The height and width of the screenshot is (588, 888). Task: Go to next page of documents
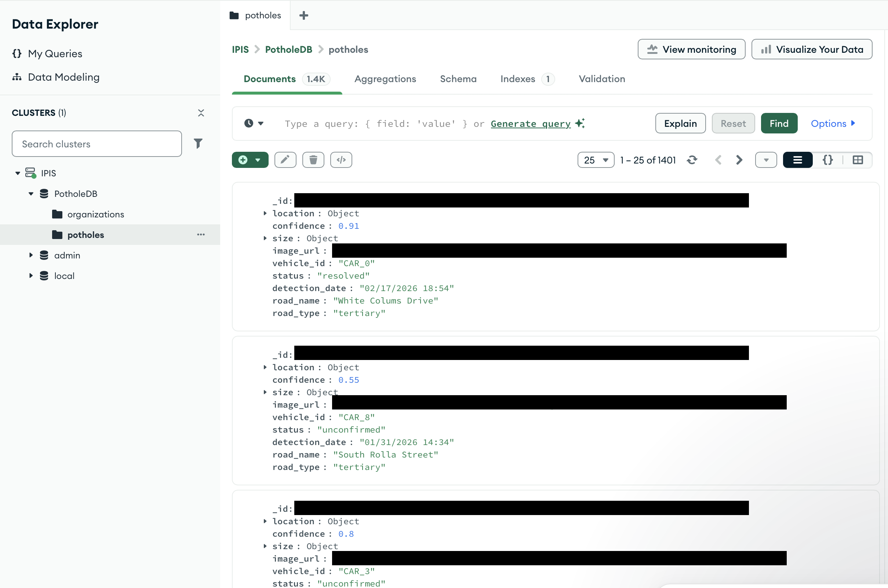(x=739, y=160)
